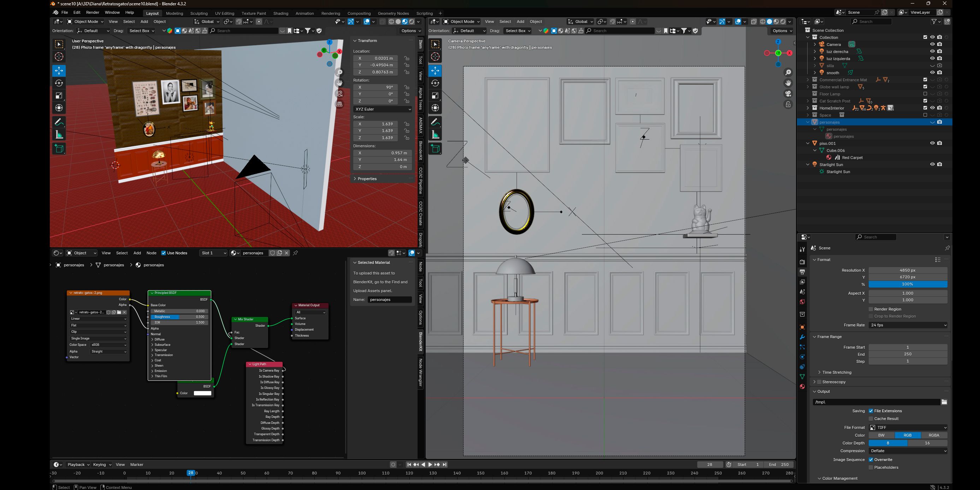Screen dimensions: 980x490
Task: Hide the luz derecha object in outliner
Action: pos(932,51)
